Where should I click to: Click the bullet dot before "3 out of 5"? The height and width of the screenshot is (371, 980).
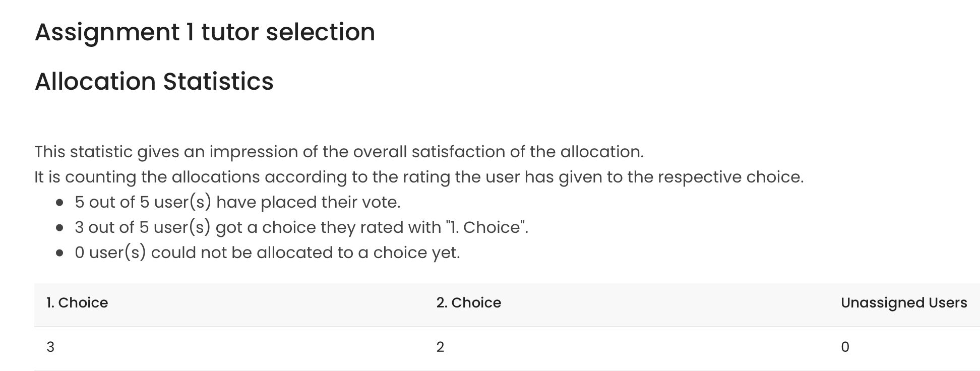coord(60,228)
